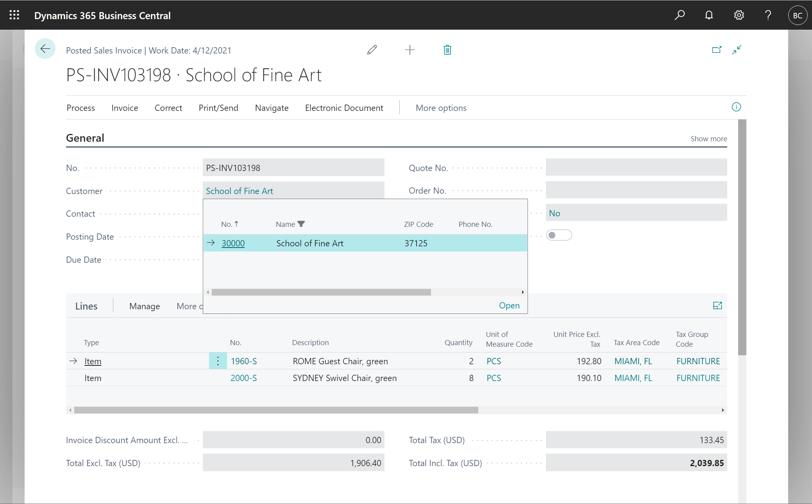Open the Correct menu
This screenshot has height=504, width=812.
pyautogui.click(x=168, y=108)
